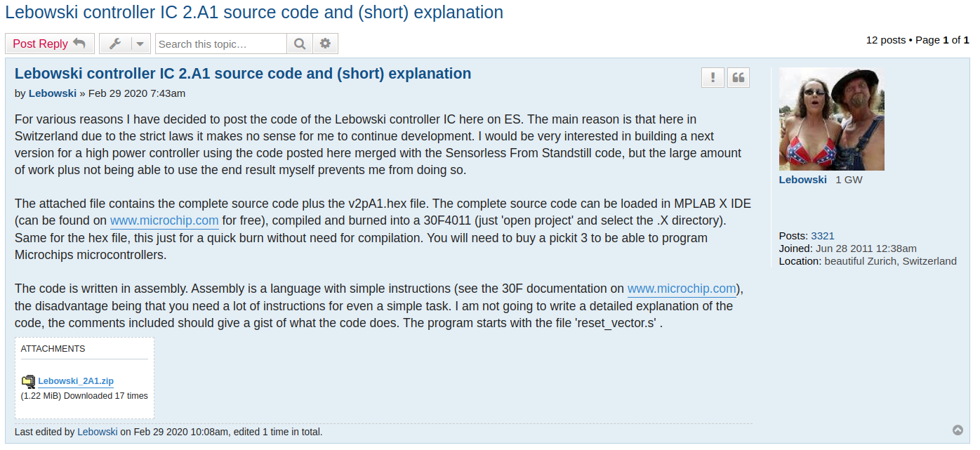Click the '1 GW' rank text
This screenshot has height=450, width=980.
849,180
